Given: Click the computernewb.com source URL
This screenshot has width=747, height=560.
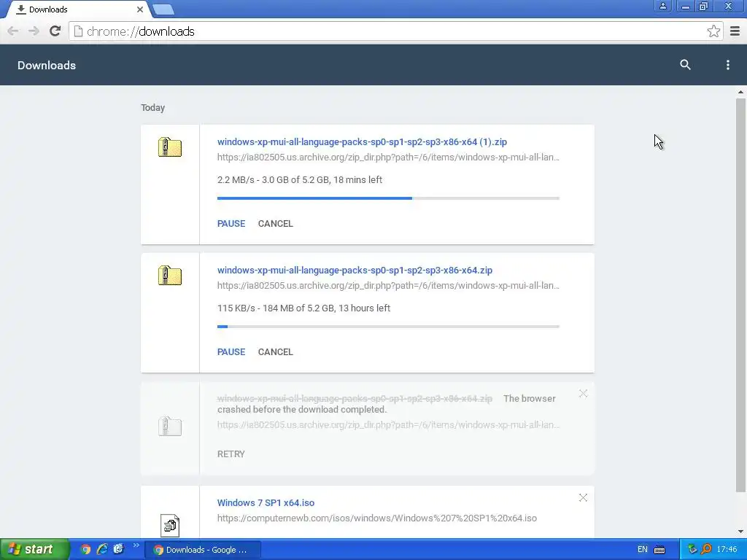Looking at the screenshot, I should [x=377, y=518].
